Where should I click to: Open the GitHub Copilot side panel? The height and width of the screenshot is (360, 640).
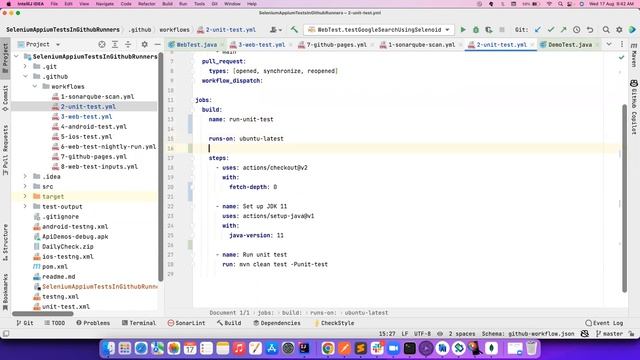click(x=634, y=107)
